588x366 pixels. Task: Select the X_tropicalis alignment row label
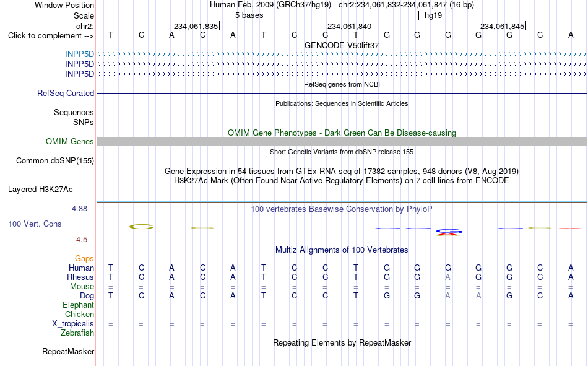tap(73, 324)
